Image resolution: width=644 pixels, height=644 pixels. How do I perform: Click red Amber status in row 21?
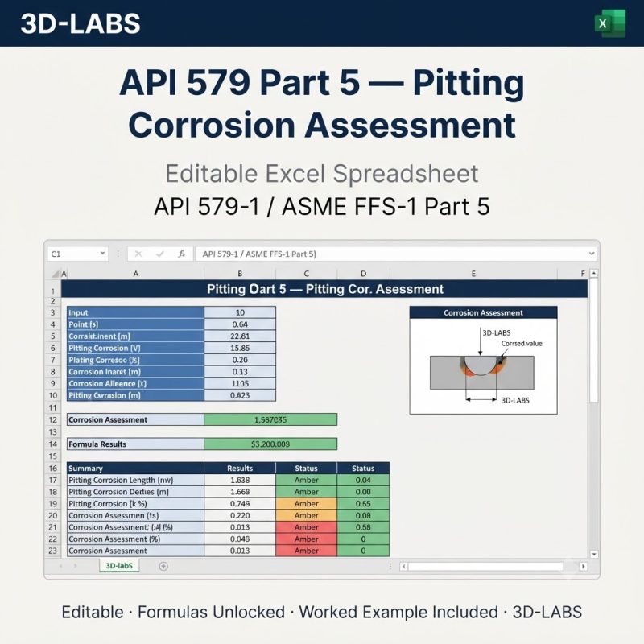pos(307,527)
